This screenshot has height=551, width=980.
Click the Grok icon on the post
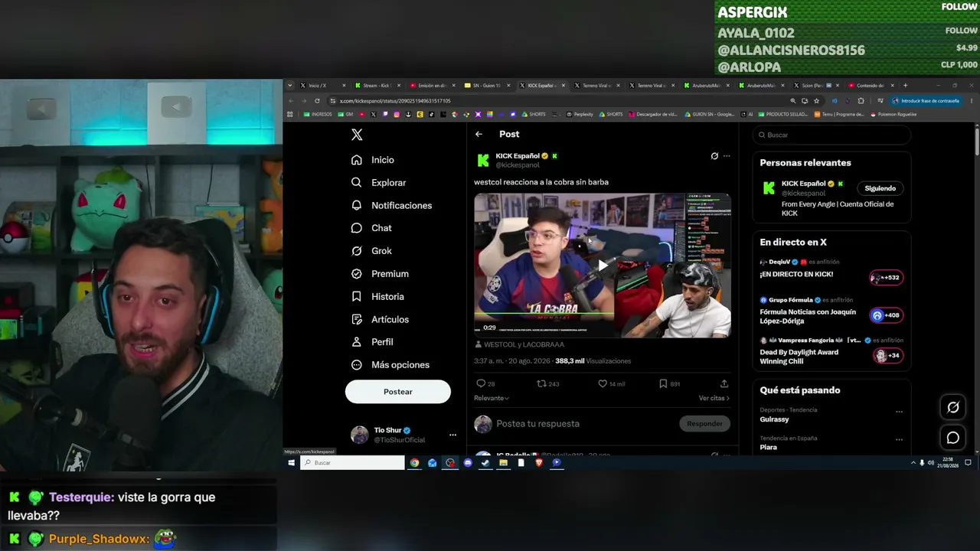(x=714, y=156)
